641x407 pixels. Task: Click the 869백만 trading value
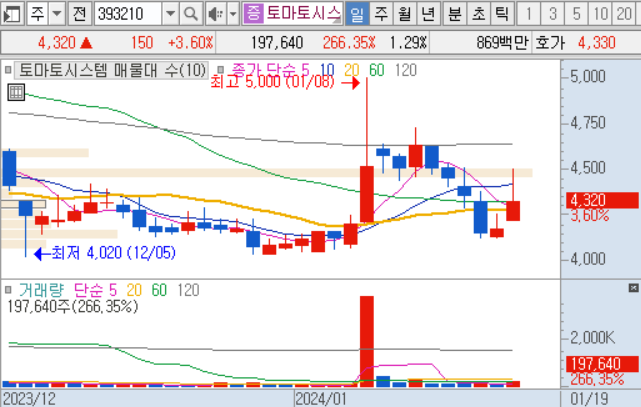point(502,42)
